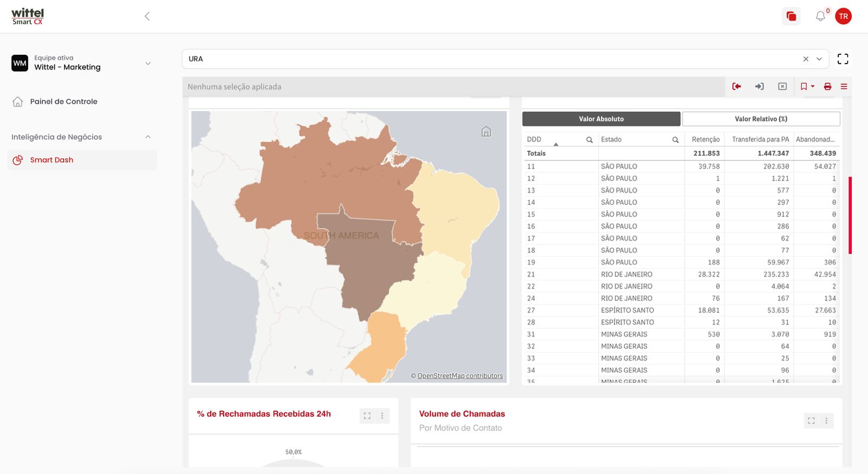868x474 pixels.
Task: Switch table to Valor Absoluto
Action: (601, 119)
